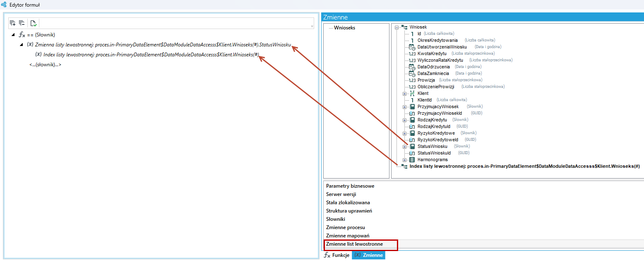
Task: Select the <...(słownik)...> placeholder argument
Action: pyautogui.click(x=45, y=65)
